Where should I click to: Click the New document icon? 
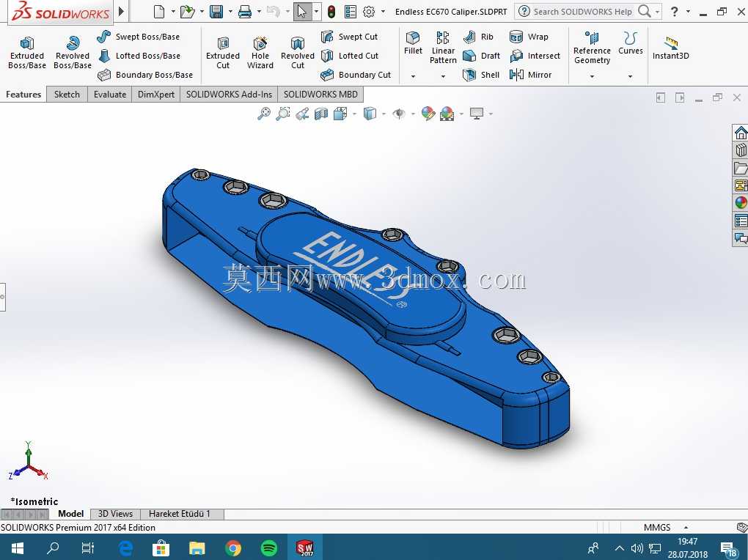tap(159, 12)
